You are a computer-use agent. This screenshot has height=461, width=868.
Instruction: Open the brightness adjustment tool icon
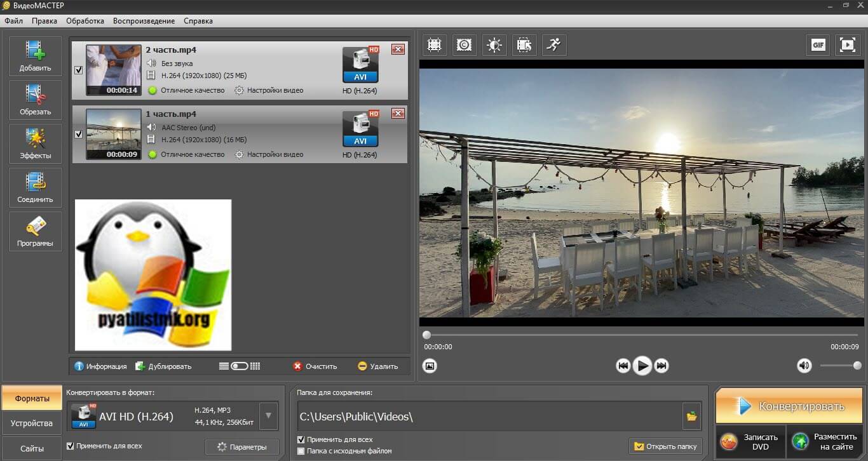(x=494, y=45)
